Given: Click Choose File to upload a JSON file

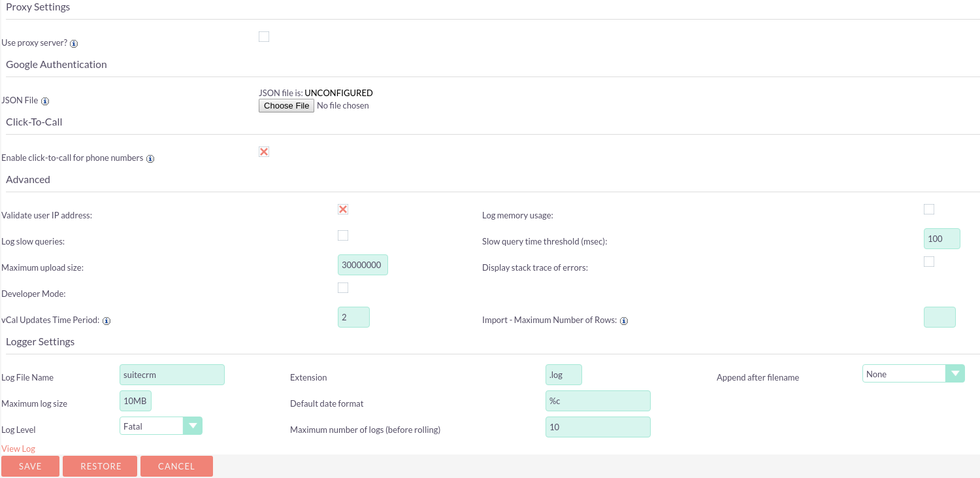Looking at the screenshot, I should 286,105.
